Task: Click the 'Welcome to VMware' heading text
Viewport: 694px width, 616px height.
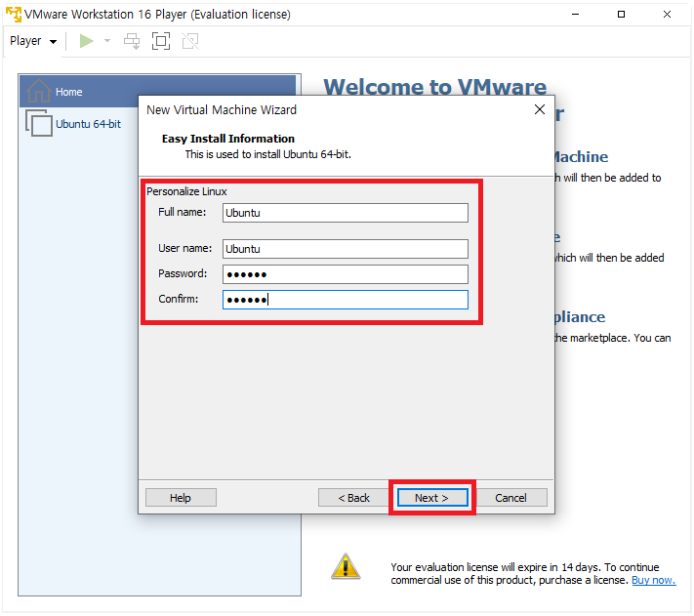Action: (x=435, y=86)
